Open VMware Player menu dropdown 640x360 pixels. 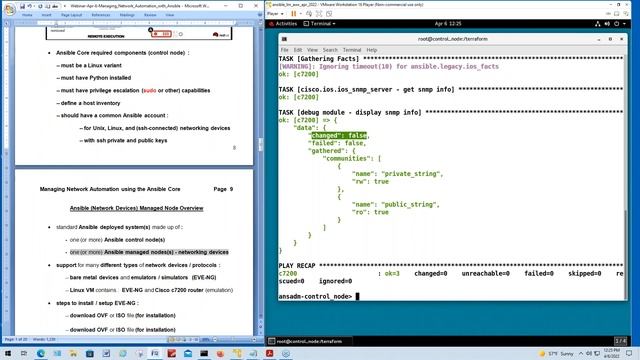275,13
